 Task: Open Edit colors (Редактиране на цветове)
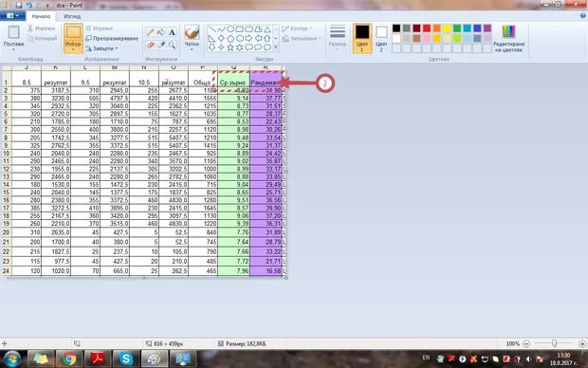pos(508,39)
